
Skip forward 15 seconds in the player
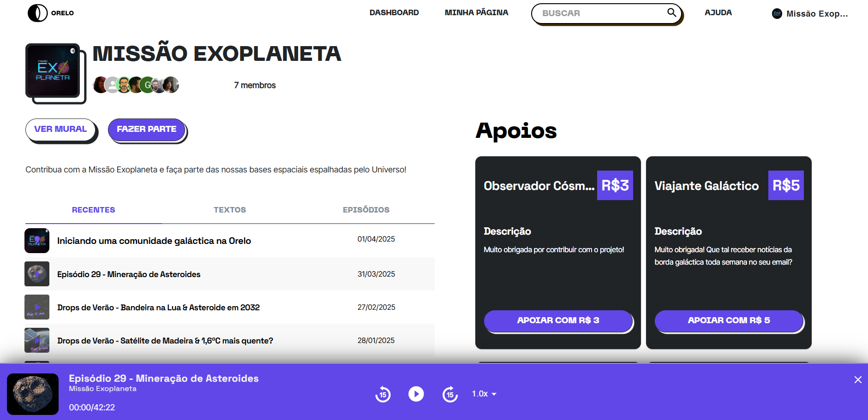tap(450, 394)
